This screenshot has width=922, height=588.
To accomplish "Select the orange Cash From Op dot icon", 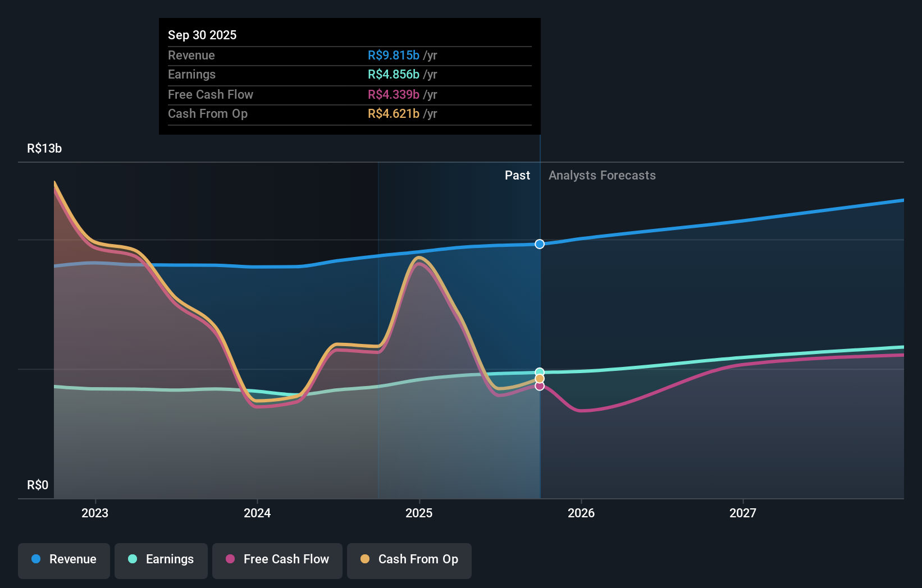I will click(366, 559).
